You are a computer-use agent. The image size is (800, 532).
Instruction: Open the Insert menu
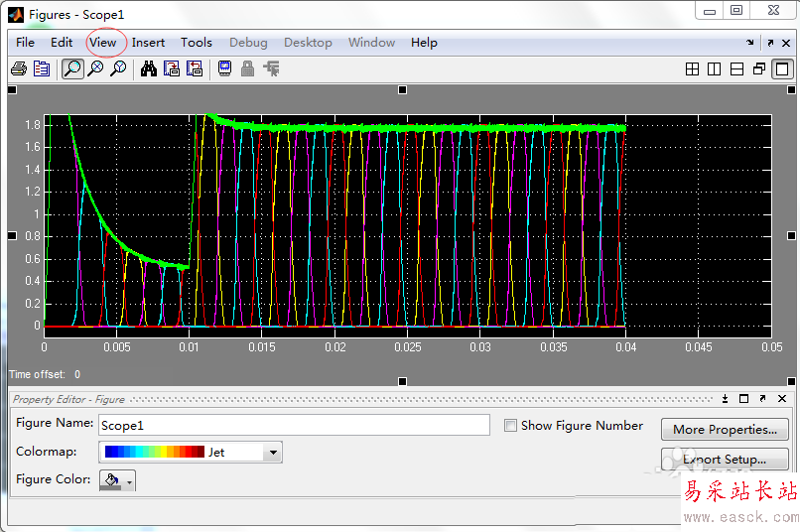click(149, 43)
